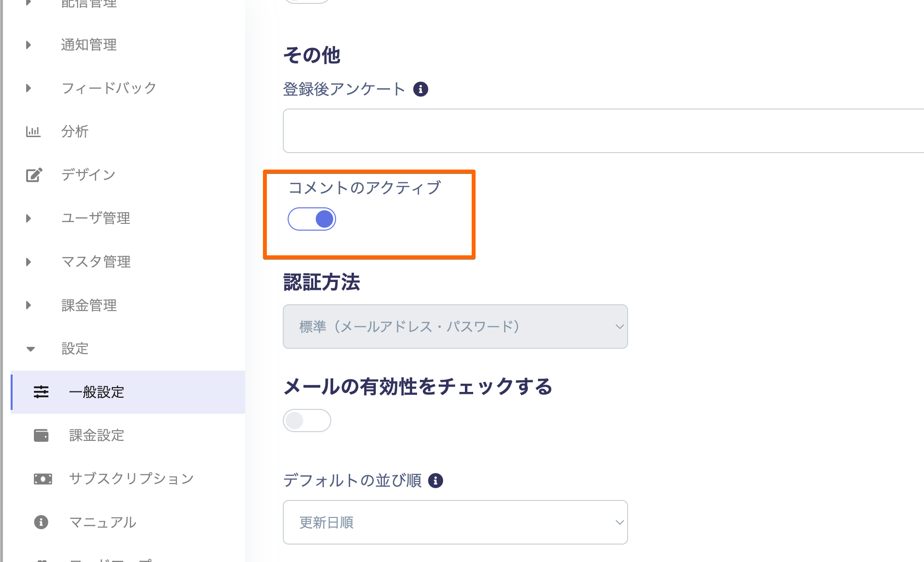Expand the ユーザ管理 menu arrow

click(x=29, y=219)
